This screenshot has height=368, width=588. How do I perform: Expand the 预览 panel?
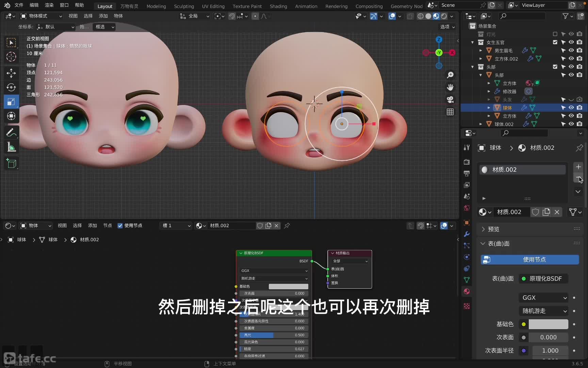pos(493,229)
